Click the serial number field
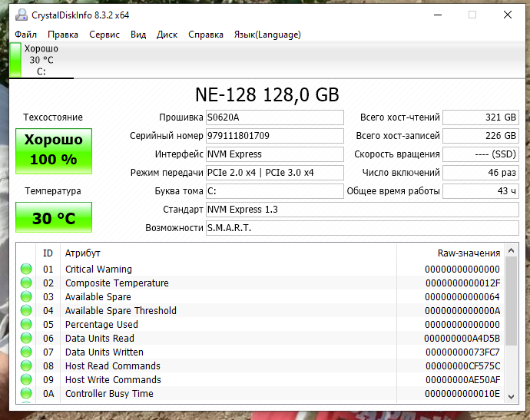530x420 pixels. tap(274, 136)
